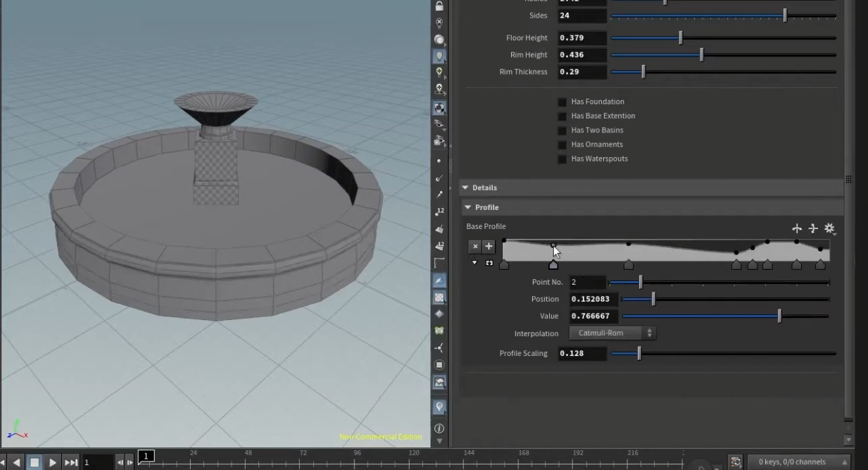Click the Rim Height slider handle
This screenshot has width=868, height=470.
coord(701,55)
